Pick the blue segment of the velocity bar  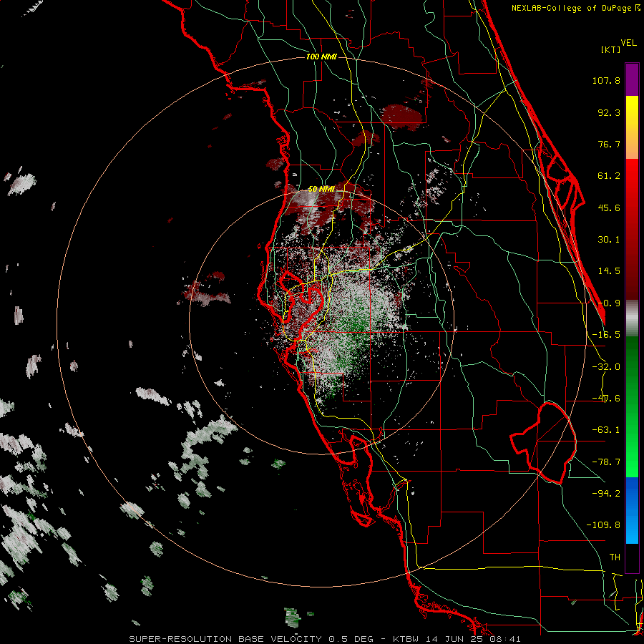[632, 510]
